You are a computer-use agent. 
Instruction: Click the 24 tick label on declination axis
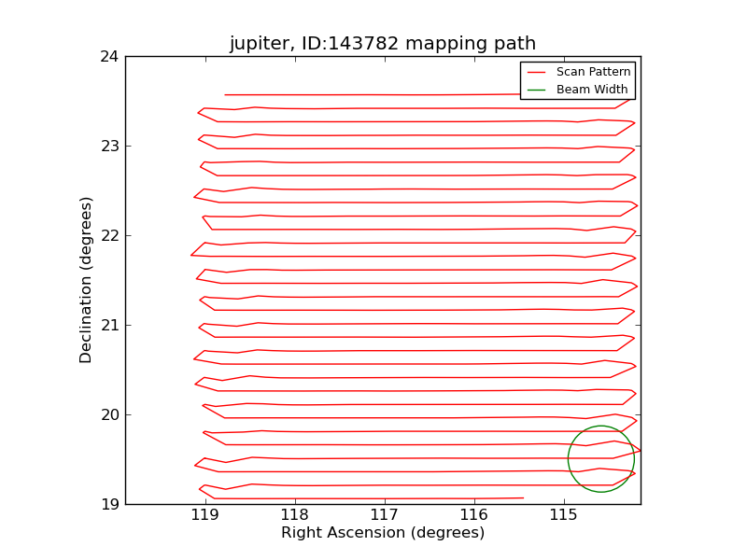[109, 56]
